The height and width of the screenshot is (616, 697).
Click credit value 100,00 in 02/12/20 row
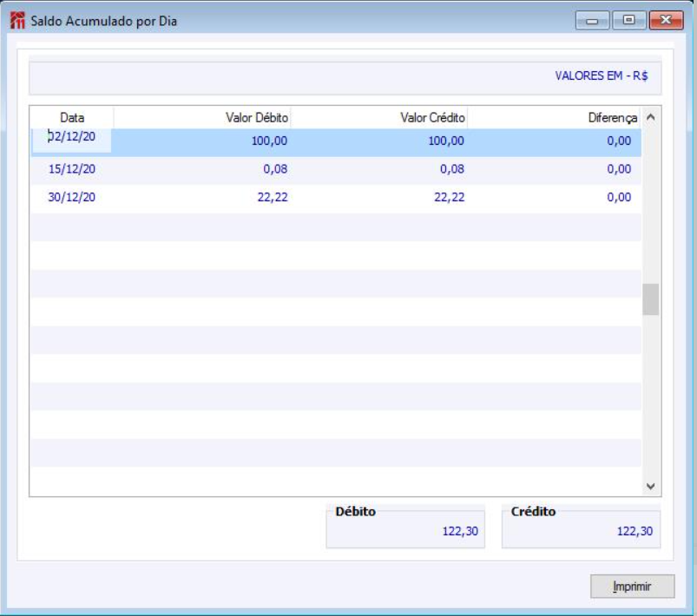click(x=446, y=141)
